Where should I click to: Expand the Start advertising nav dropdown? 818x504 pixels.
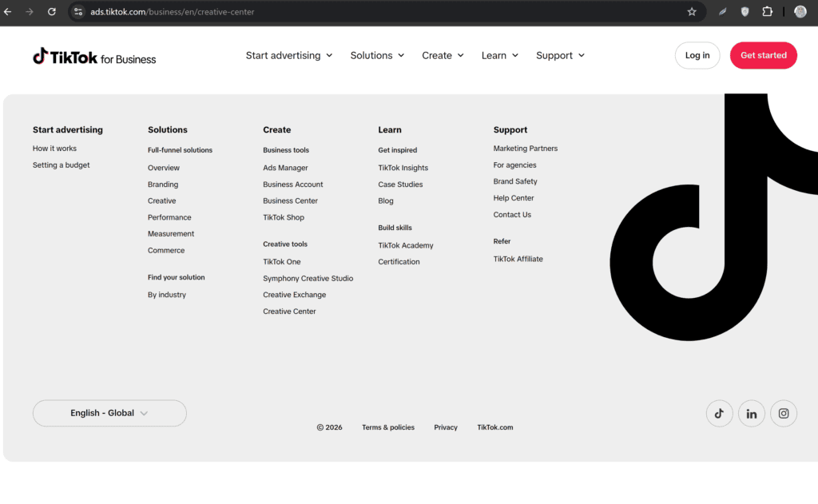pos(289,55)
